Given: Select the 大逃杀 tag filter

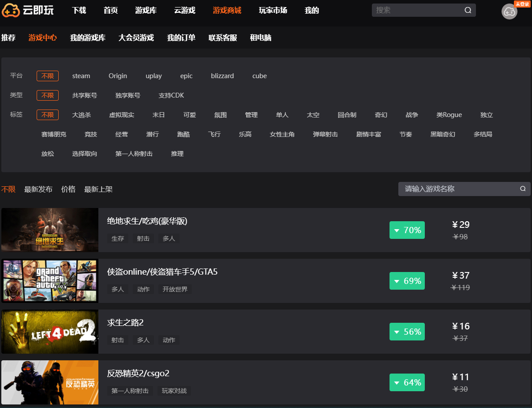Looking at the screenshot, I should [82, 115].
